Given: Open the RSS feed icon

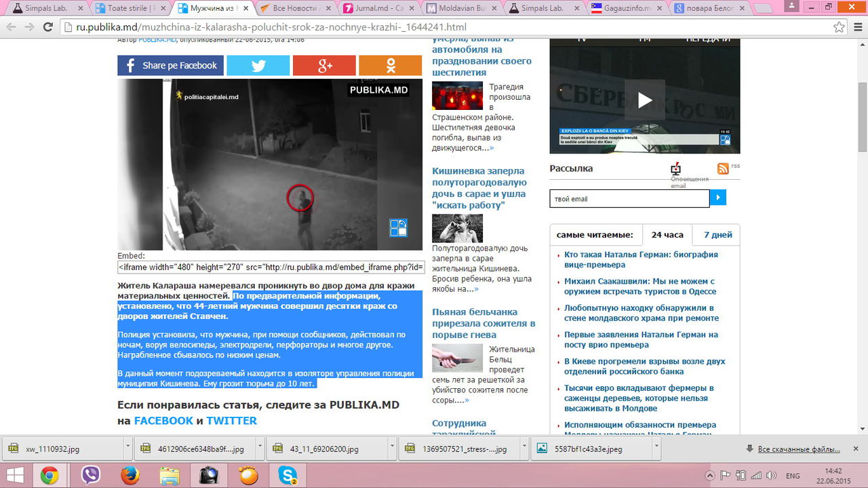Looking at the screenshot, I should 723,168.
